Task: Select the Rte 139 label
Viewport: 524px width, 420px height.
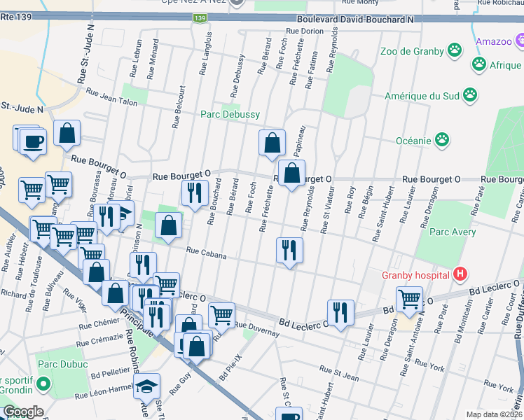Action: [x=16, y=17]
